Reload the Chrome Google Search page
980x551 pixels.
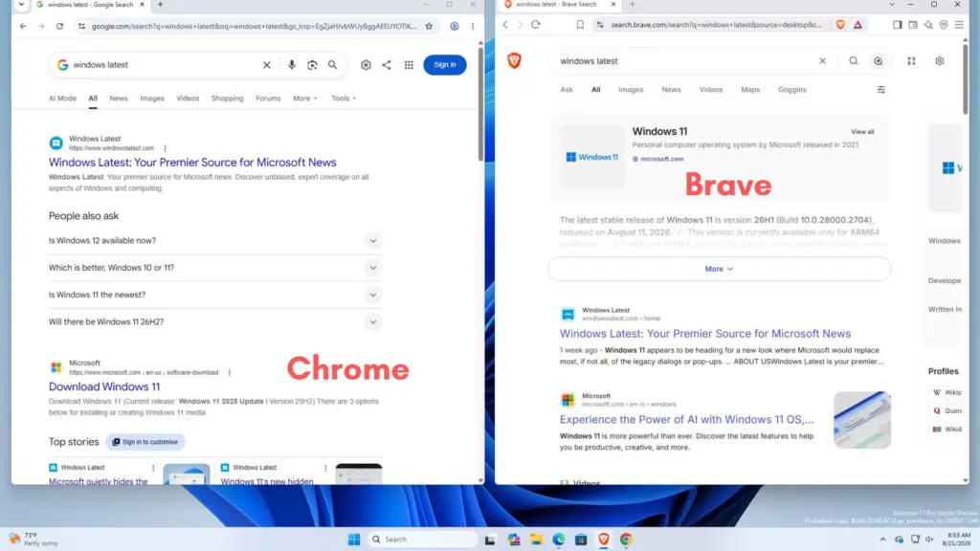coord(60,26)
